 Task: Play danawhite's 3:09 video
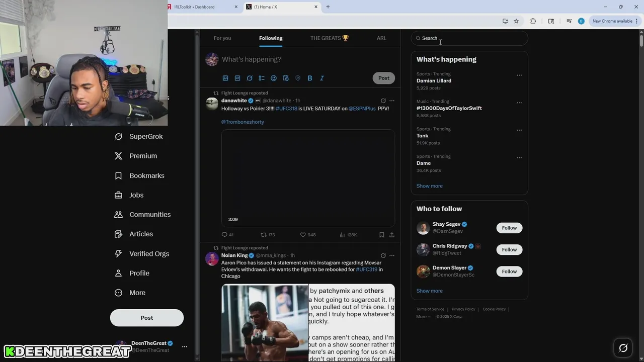(308, 178)
